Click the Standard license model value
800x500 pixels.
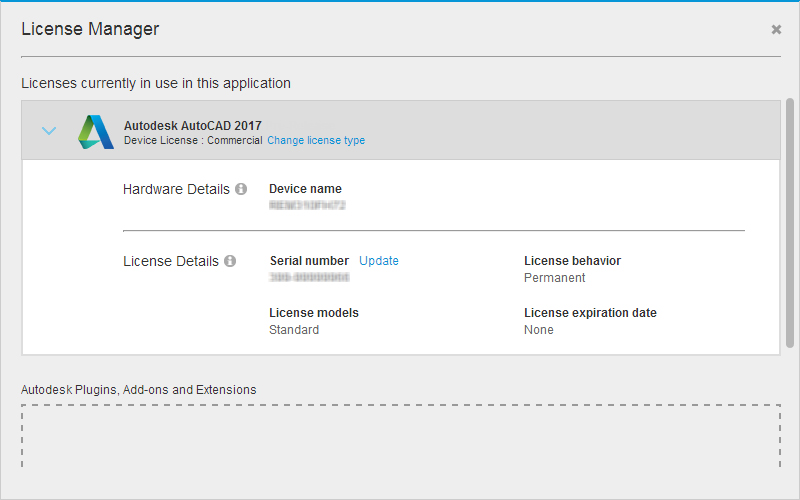pyautogui.click(x=294, y=330)
